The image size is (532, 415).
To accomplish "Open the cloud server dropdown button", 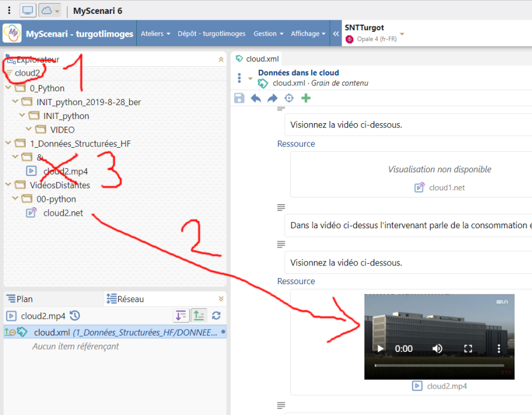I will pyautogui.click(x=50, y=11).
